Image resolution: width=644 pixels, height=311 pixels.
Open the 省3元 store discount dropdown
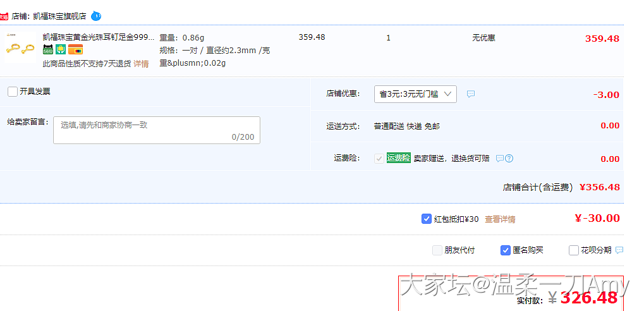(415, 94)
